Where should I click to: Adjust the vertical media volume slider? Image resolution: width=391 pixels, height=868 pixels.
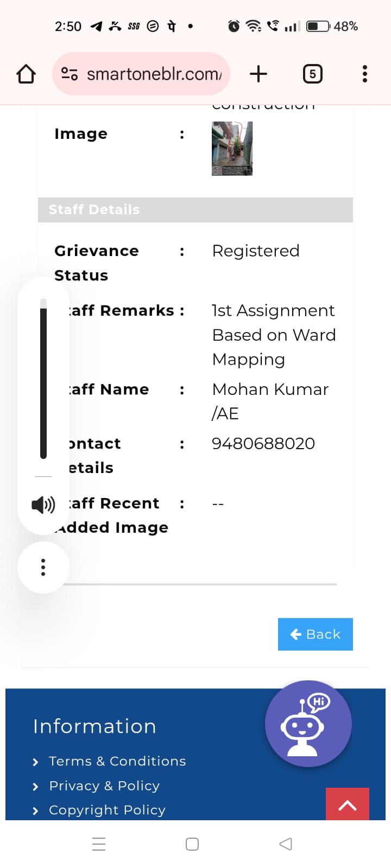click(43, 379)
